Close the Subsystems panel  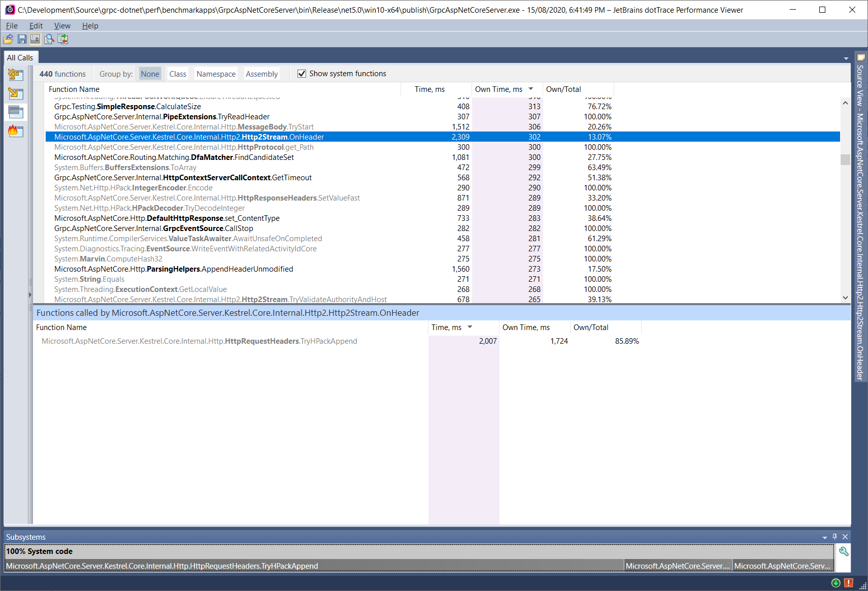pyautogui.click(x=845, y=537)
